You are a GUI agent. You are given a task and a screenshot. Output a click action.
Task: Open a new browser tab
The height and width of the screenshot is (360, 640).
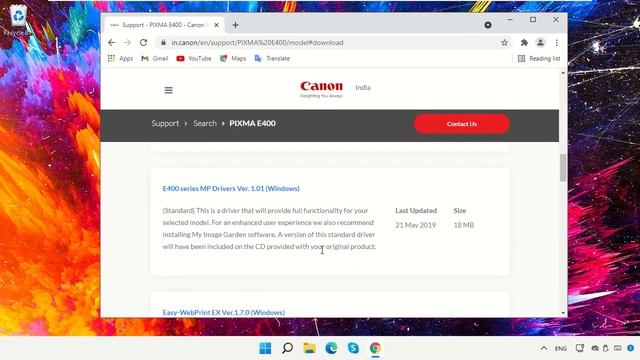tap(236, 25)
